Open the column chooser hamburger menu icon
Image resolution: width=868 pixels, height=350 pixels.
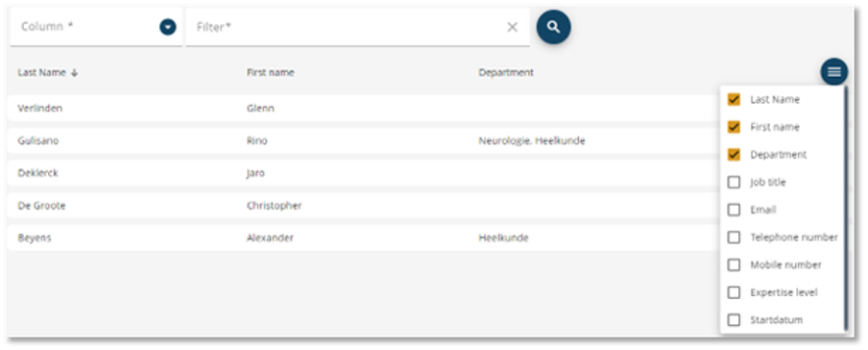[834, 71]
